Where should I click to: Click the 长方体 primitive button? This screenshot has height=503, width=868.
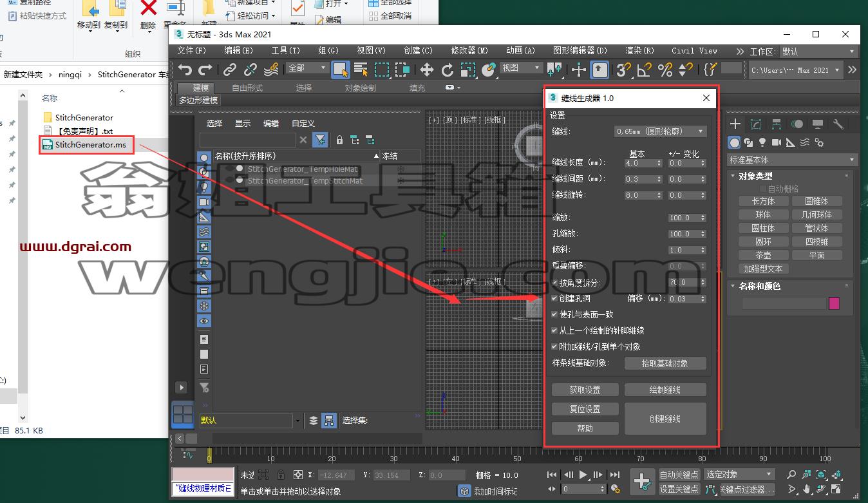tap(763, 201)
